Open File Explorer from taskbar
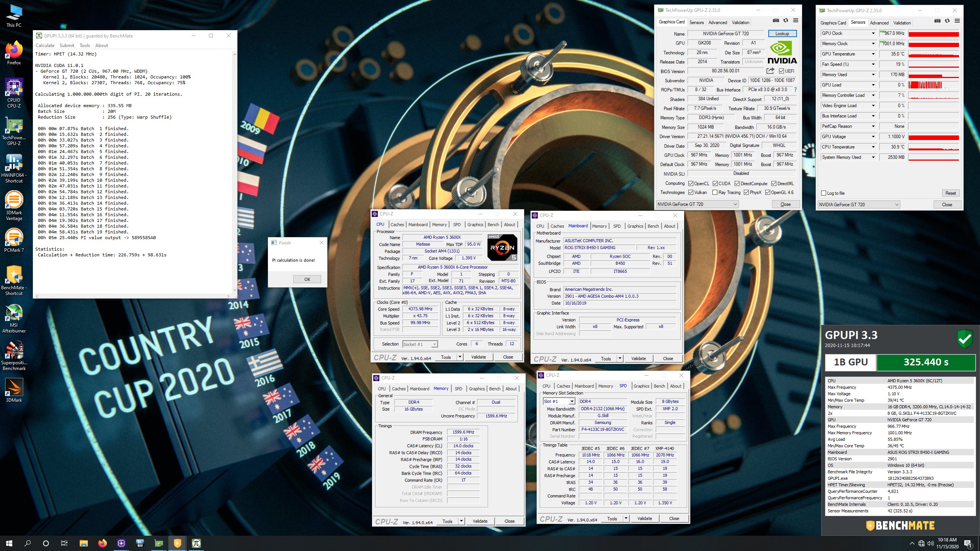This screenshot has height=551, width=980. pyautogui.click(x=83, y=543)
